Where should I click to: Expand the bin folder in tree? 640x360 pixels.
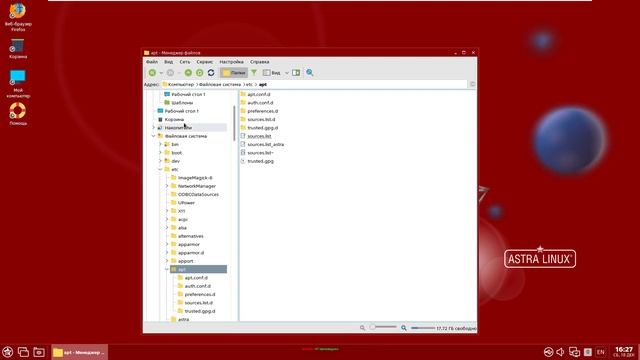[160, 144]
